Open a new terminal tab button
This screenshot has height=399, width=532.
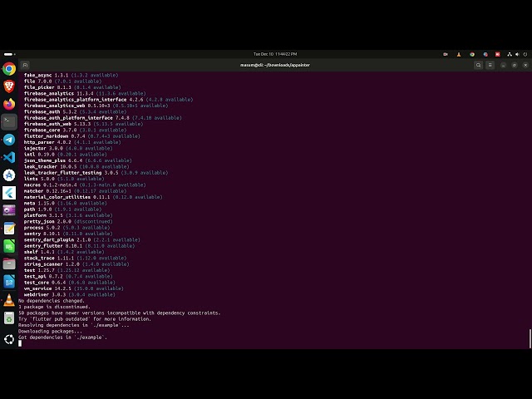coord(25,65)
